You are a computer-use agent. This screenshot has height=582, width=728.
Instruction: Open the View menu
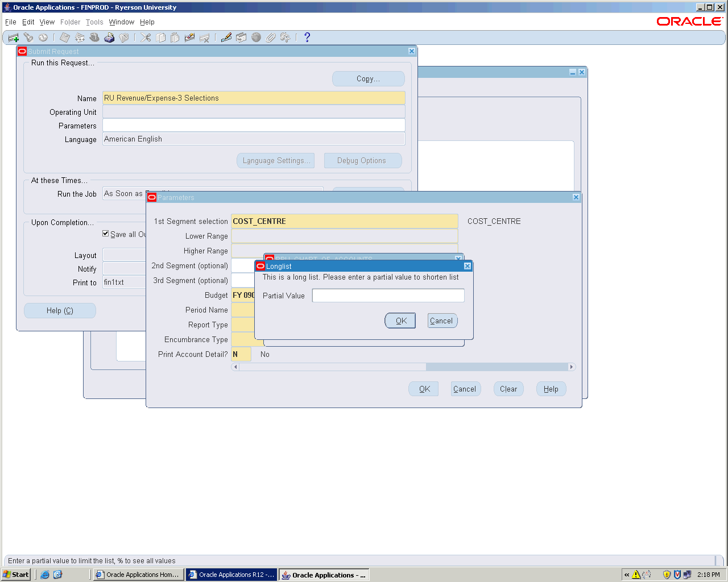tap(47, 22)
